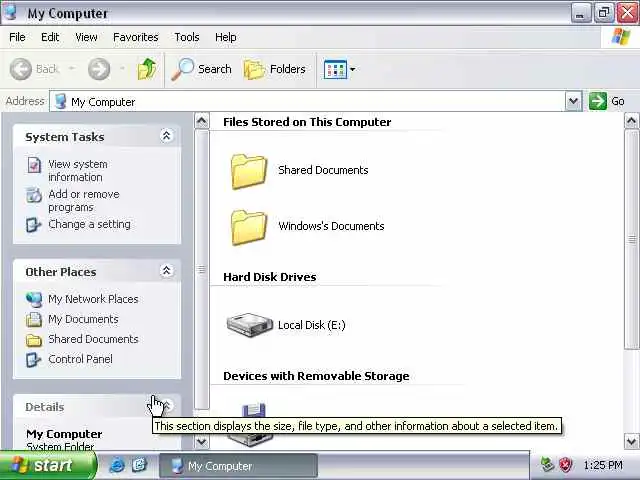Image resolution: width=640 pixels, height=480 pixels.
Task: Expand the Address bar dropdown
Action: click(x=573, y=101)
